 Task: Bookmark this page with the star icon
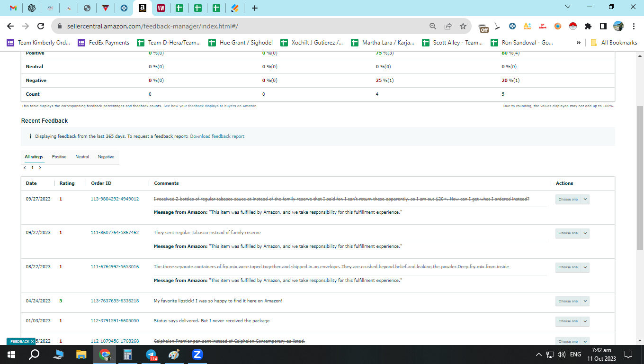point(463,26)
